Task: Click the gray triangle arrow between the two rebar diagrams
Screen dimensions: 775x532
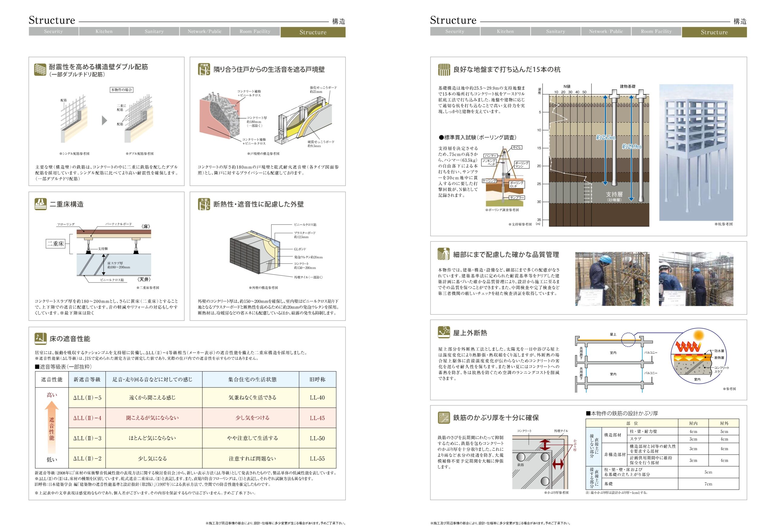Action: coord(104,120)
